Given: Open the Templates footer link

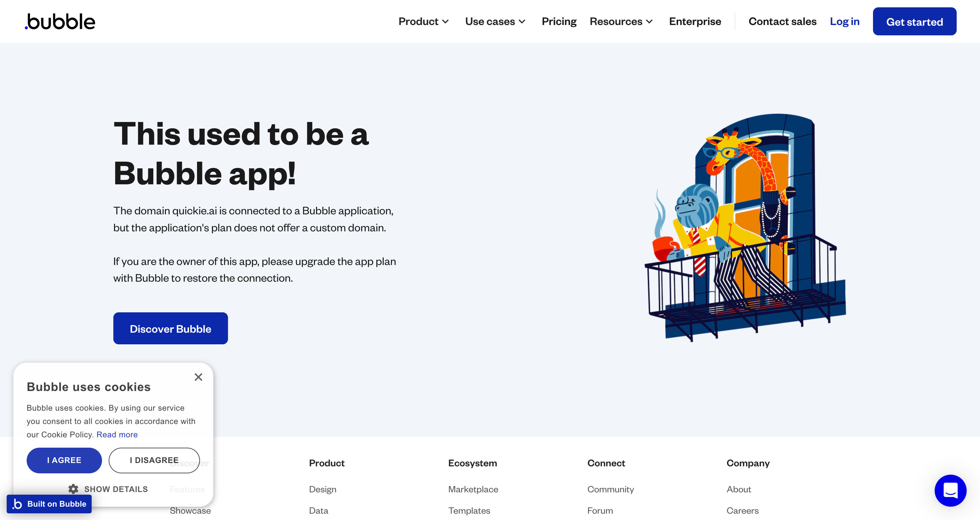Looking at the screenshot, I should click(469, 510).
